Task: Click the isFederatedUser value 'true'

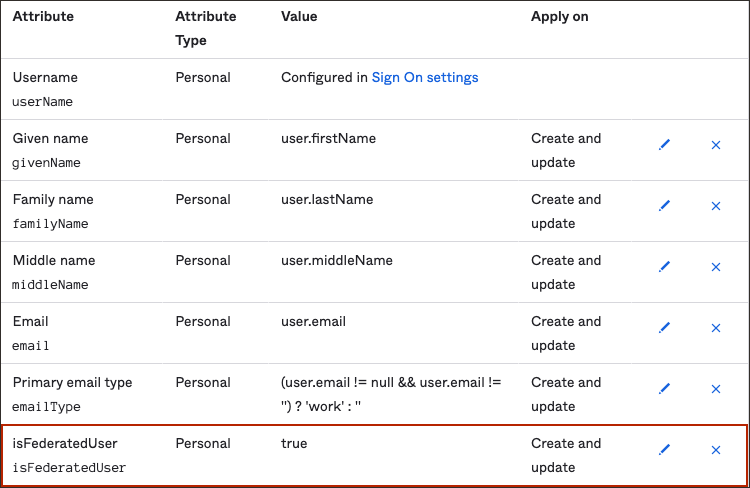Action: tap(294, 443)
